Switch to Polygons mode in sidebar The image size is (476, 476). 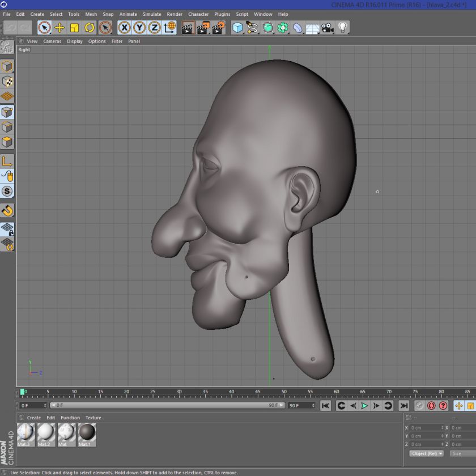(7, 142)
